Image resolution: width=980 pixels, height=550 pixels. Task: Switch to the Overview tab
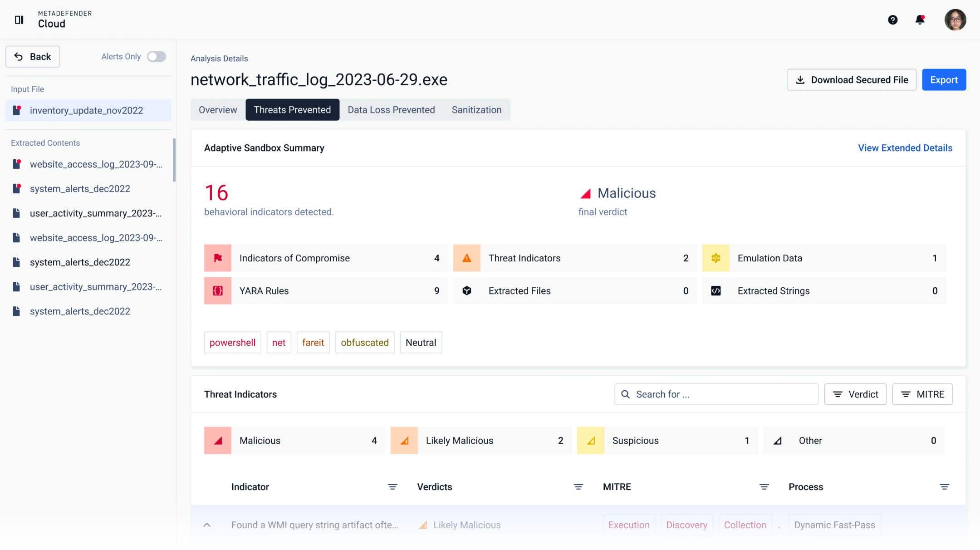(218, 110)
